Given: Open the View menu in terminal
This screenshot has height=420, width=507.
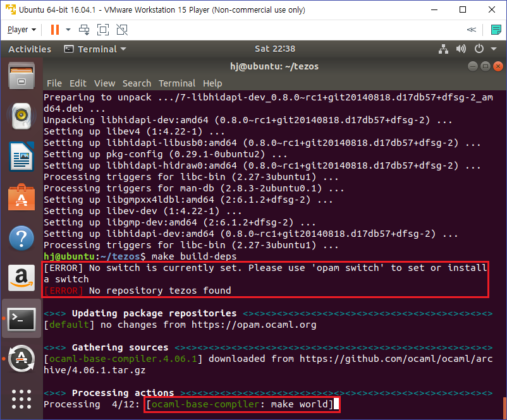Looking at the screenshot, I should click(104, 83).
